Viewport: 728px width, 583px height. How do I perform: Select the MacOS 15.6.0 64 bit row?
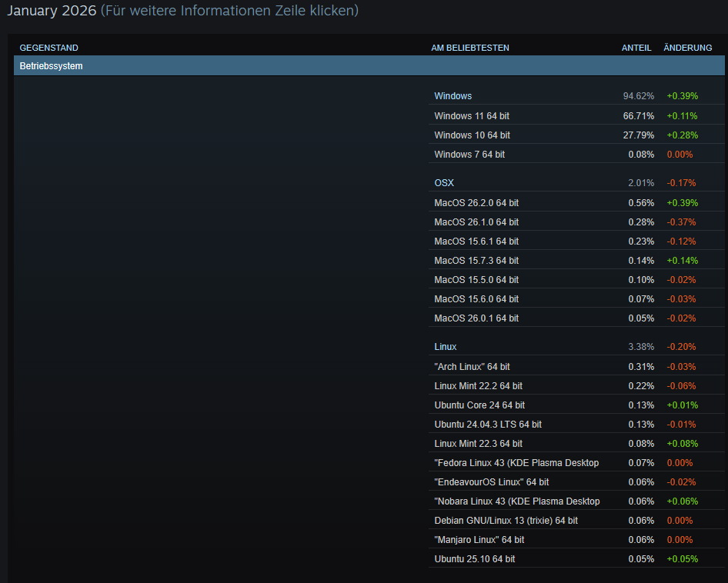click(x=576, y=299)
